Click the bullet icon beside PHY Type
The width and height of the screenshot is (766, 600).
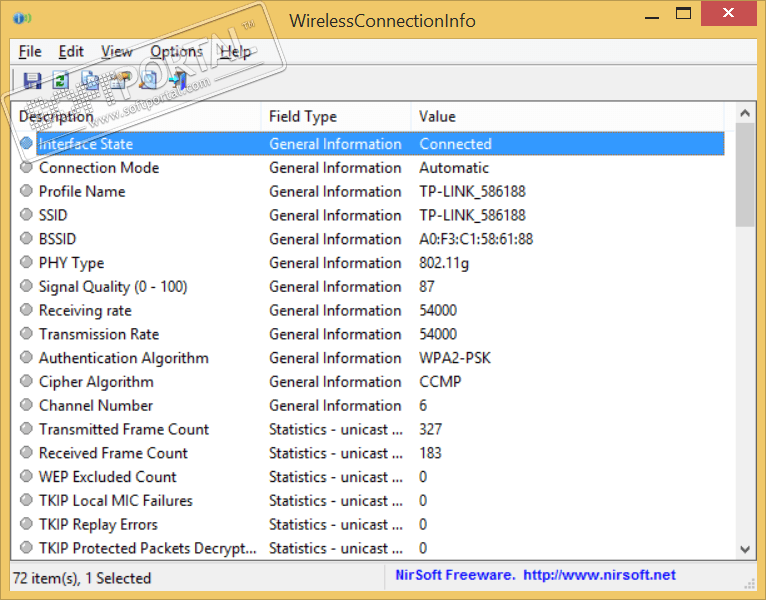pos(26,262)
